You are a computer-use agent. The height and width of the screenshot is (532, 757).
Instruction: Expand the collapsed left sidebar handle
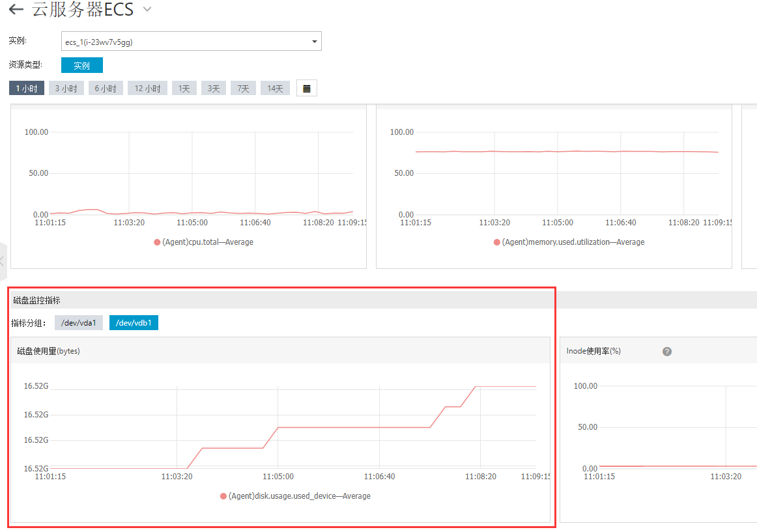pos(3,261)
